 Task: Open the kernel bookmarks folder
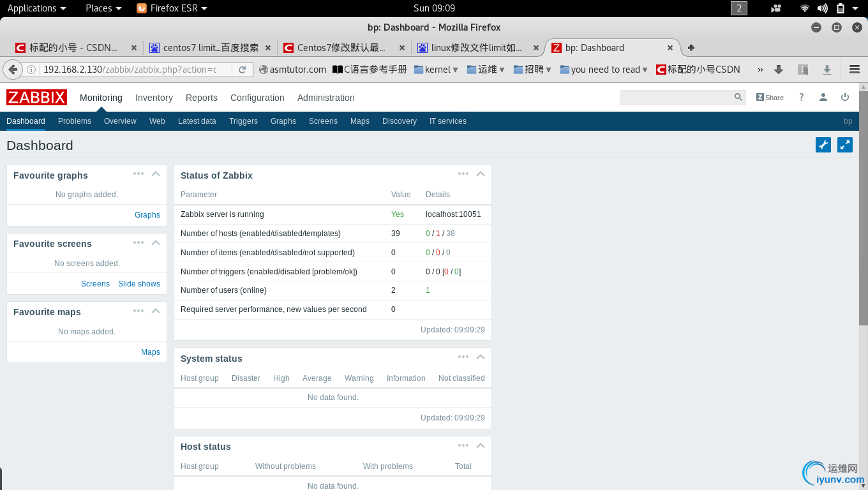pyautogui.click(x=436, y=70)
